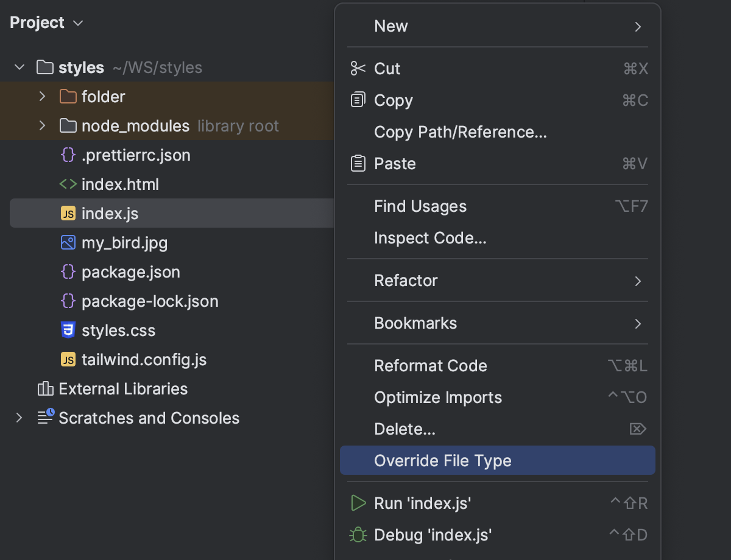Image resolution: width=731 pixels, height=560 pixels.
Task: Click the Cut scissors icon in the menu
Action: 358,69
